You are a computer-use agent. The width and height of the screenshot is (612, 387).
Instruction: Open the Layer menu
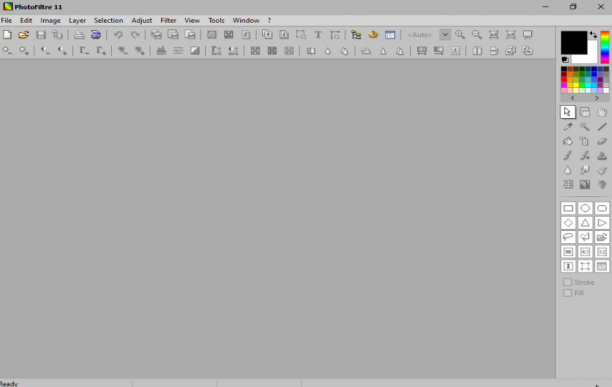(77, 20)
